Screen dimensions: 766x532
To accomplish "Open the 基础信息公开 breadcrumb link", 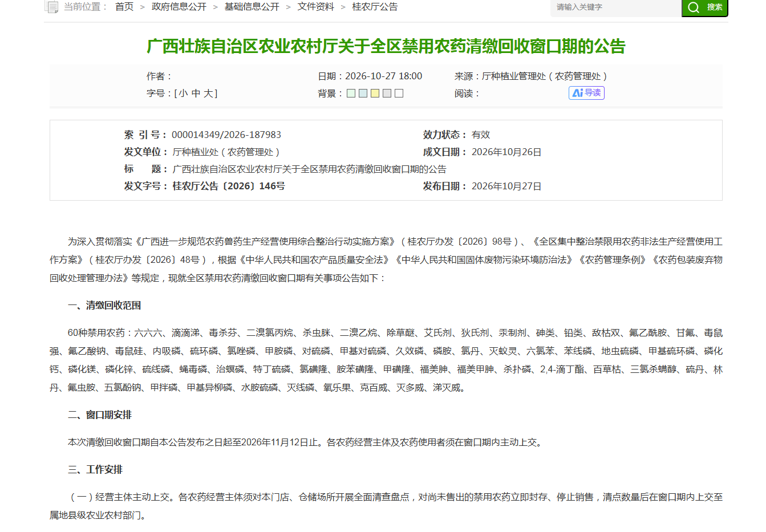I will 252,7.
